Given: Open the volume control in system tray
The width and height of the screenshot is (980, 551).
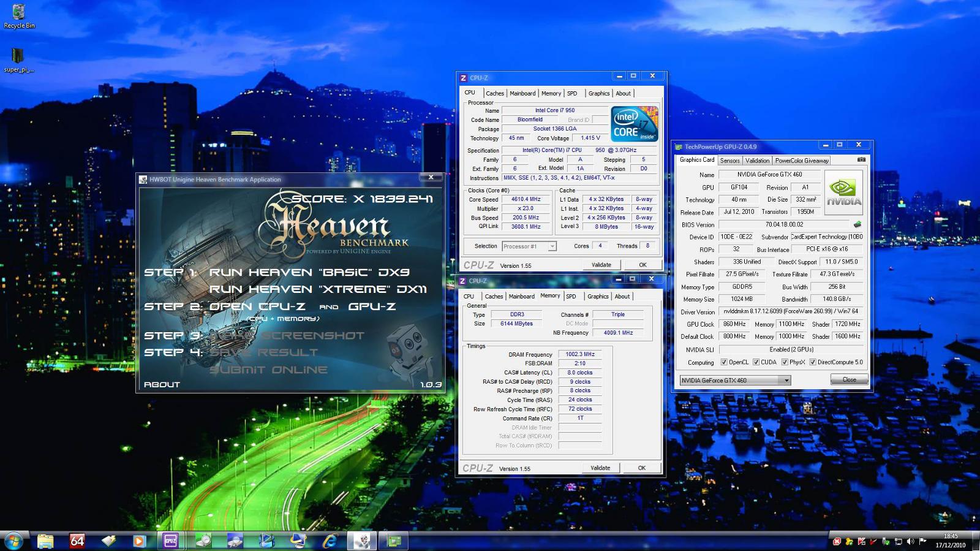Looking at the screenshot, I should pos(910,541).
